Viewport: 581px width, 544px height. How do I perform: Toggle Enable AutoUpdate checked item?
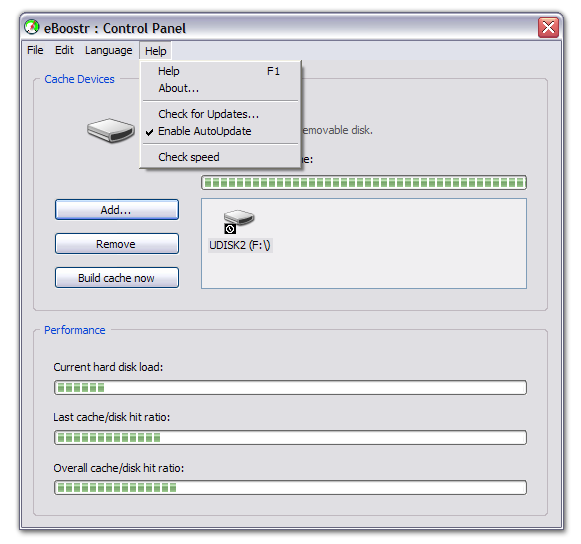(220, 131)
